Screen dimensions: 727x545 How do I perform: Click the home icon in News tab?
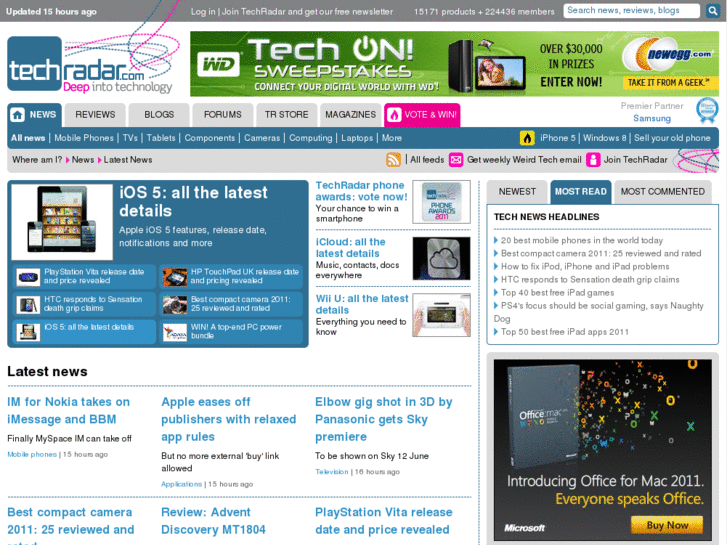[18, 115]
